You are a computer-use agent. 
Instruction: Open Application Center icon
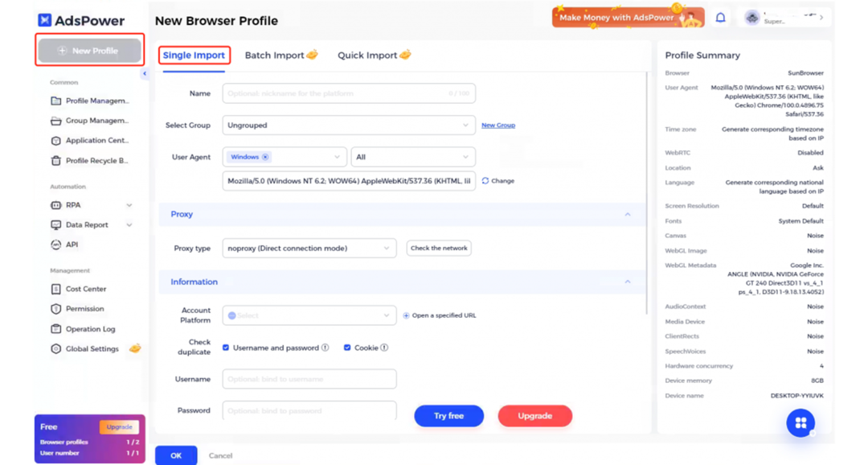[x=56, y=141]
